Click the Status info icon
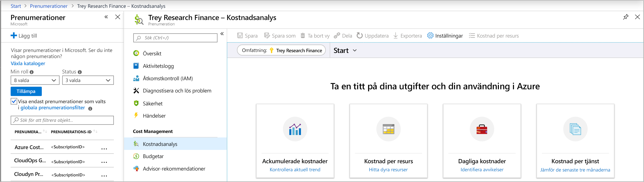Viewport: 644px width, 182px height. click(x=80, y=72)
